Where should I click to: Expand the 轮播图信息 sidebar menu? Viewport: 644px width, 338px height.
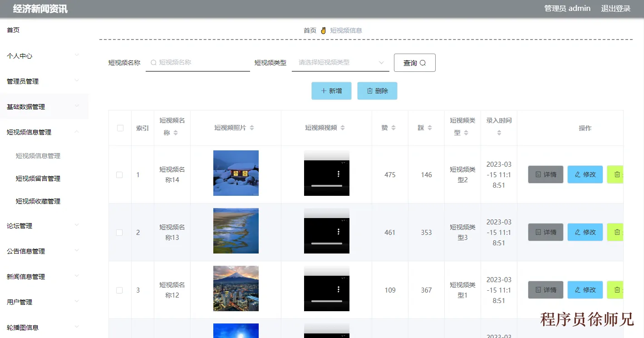point(44,328)
